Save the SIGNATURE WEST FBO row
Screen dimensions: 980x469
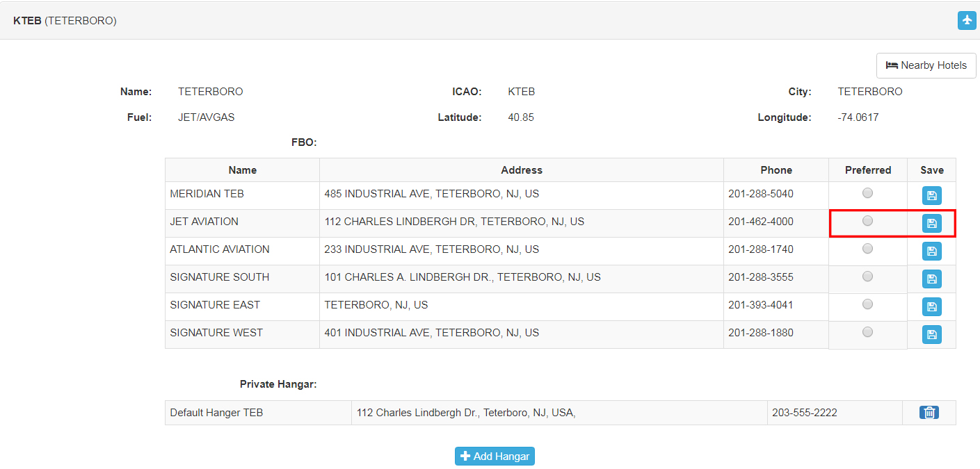[932, 335]
